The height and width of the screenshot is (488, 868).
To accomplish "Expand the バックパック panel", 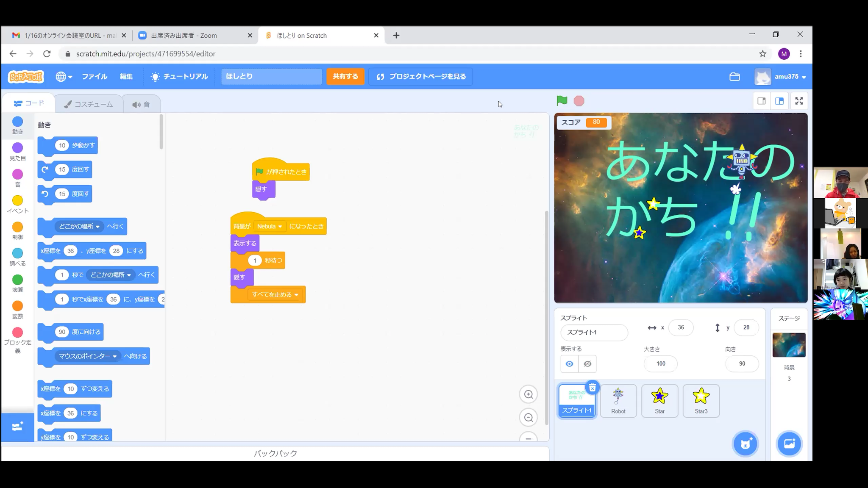I will (x=275, y=453).
